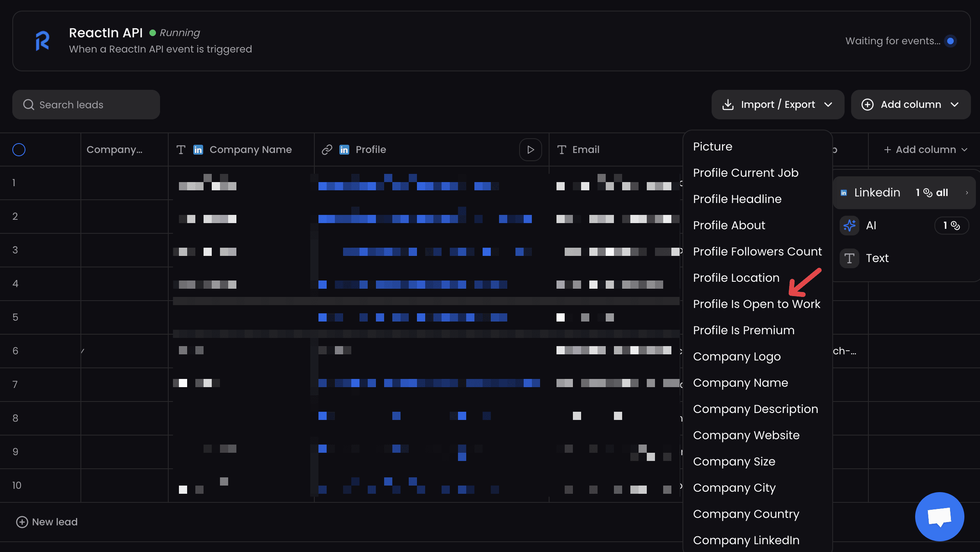
Task: Click the ReactIn API logo icon
Action: pyautogui.click(x=42, y=41)
